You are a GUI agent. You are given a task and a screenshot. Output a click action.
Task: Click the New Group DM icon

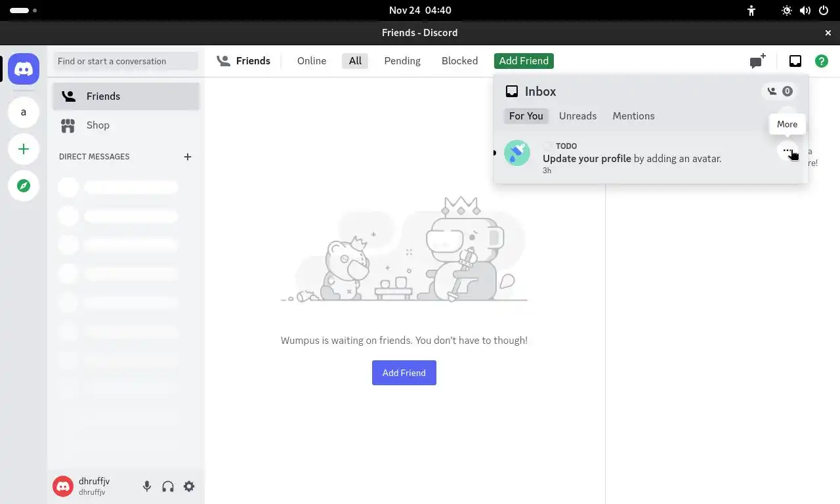[758, 61]
